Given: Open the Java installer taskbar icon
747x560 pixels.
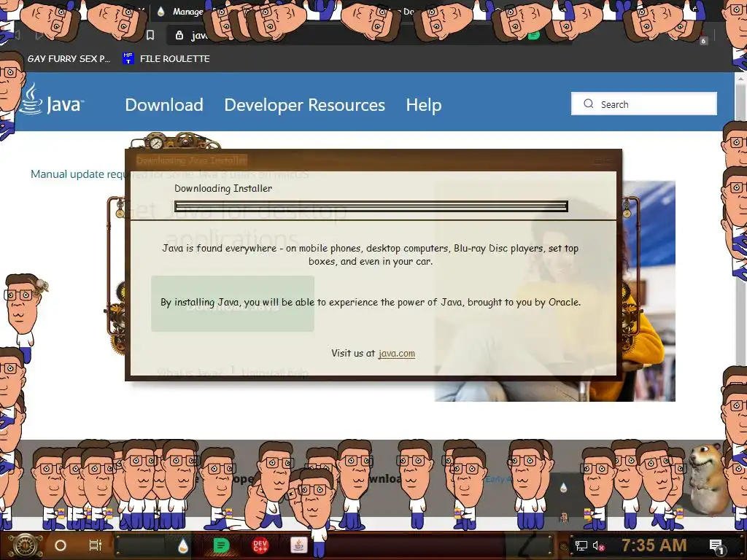Looking at the screenshot, I should point(298,545).
